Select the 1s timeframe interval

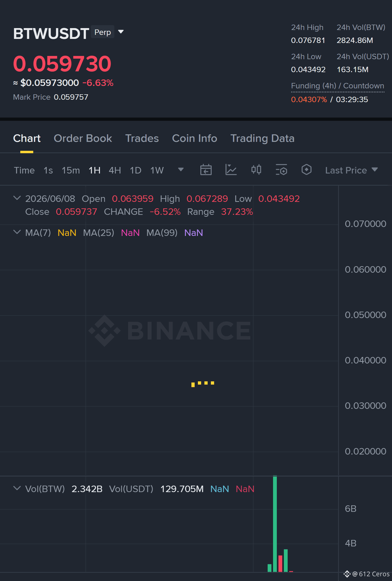click(48, 170)
